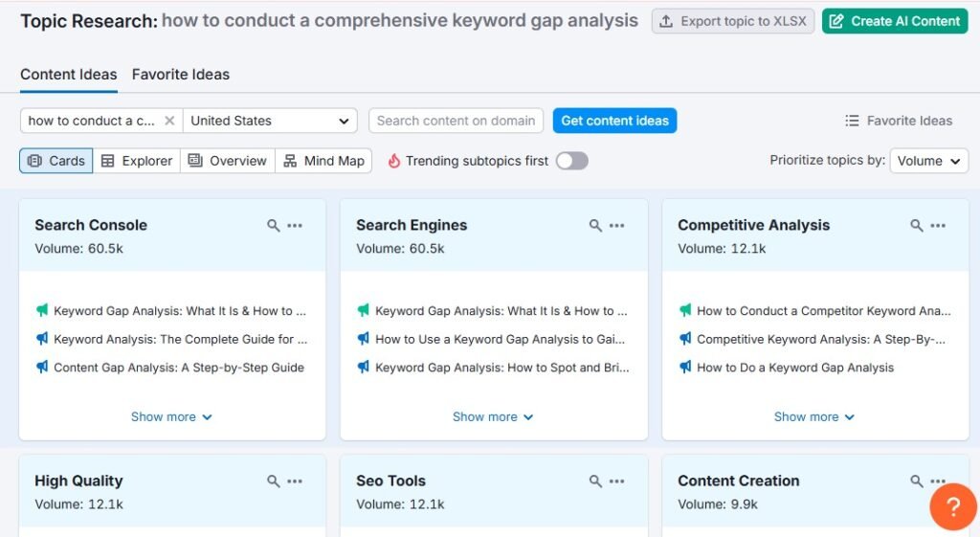The height and width of the screenshot is (537, 980).
Task: Click the High Quality card title
Action: coord(78,481)
